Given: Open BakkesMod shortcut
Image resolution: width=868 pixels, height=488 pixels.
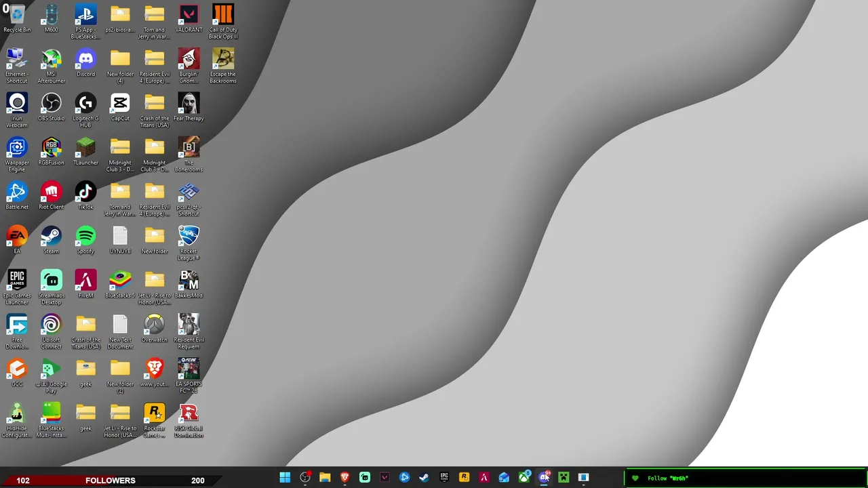Looking at the screenshot, I should 189,285.
